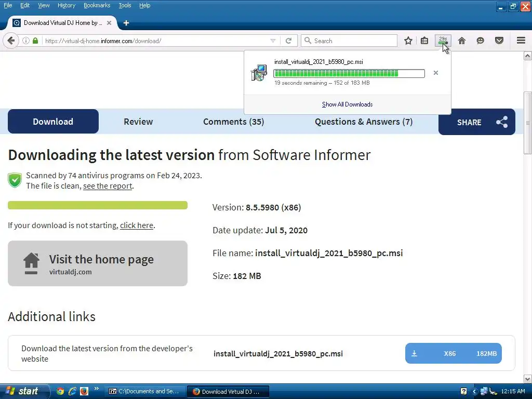Click the taskbar clock showing 12:15 AM

(513, 391)
